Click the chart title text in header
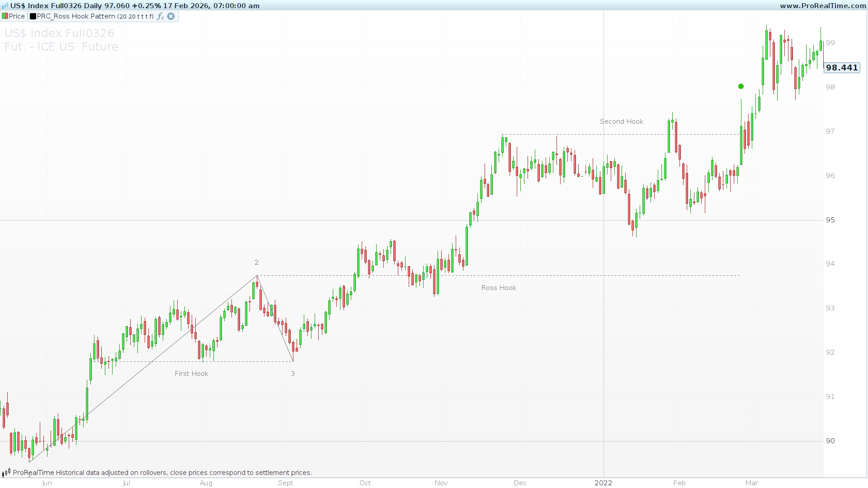The image size is (868, 488). pyautogui.click(x=135, y=6)
